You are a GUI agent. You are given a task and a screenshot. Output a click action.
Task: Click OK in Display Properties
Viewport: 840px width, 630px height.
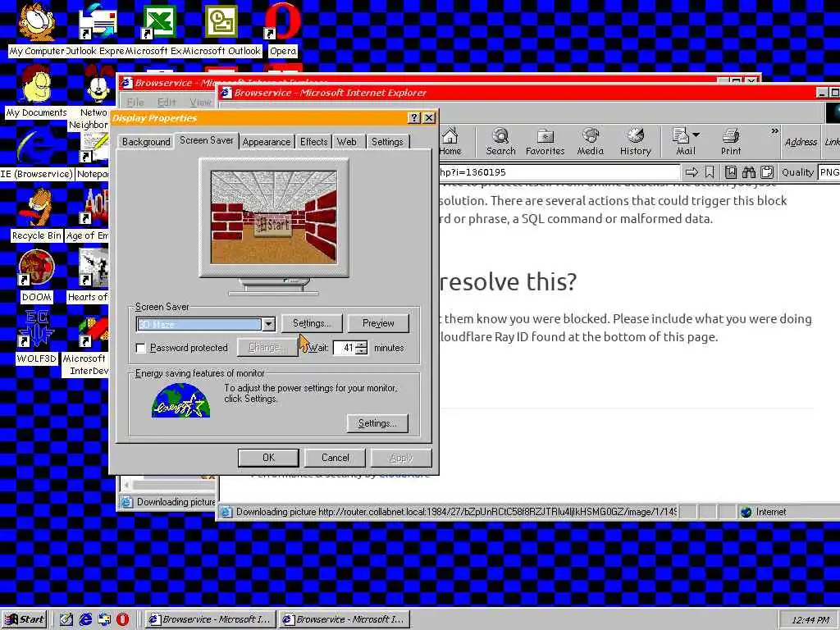[268, 458]
